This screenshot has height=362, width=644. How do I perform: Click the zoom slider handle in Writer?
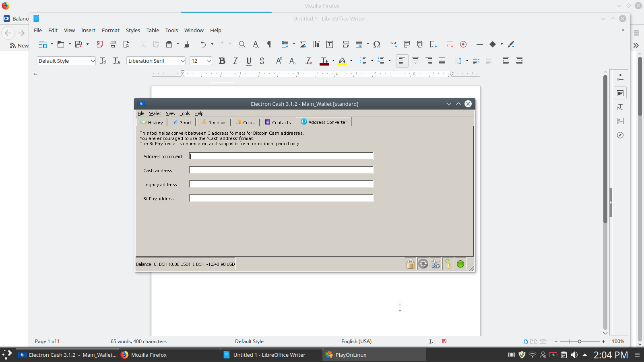tap(580, 341)
